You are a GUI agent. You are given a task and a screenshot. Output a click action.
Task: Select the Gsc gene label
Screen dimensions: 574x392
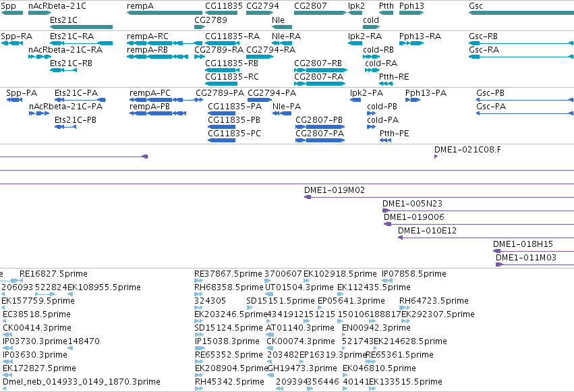point(476,6)
